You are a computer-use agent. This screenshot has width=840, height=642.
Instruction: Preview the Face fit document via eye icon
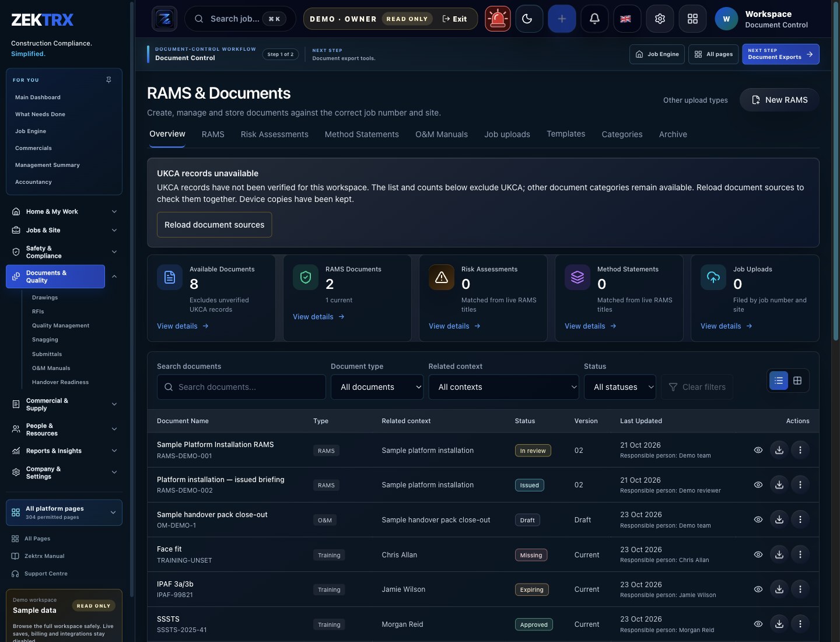point(758,554)
